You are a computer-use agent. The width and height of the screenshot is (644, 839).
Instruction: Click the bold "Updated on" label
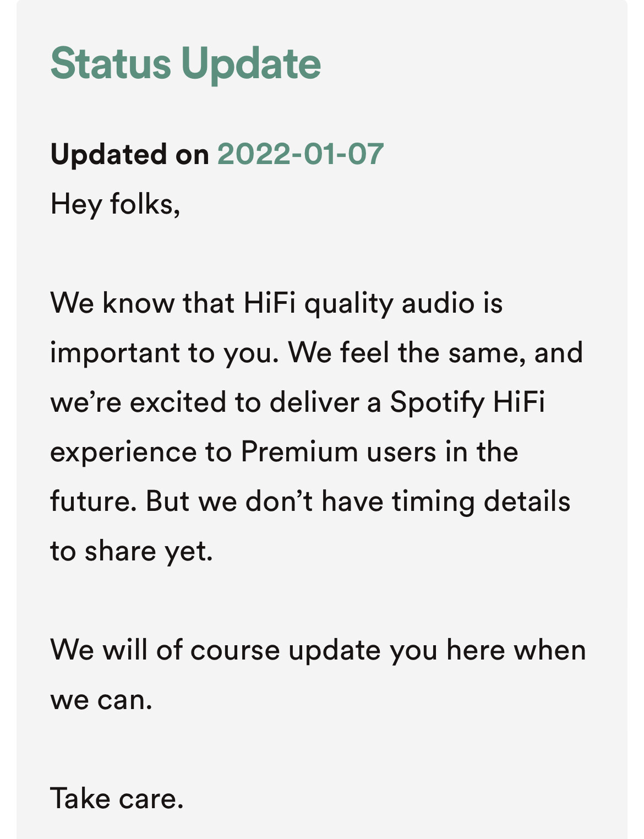pyautogui.click(x=129, y=154)
